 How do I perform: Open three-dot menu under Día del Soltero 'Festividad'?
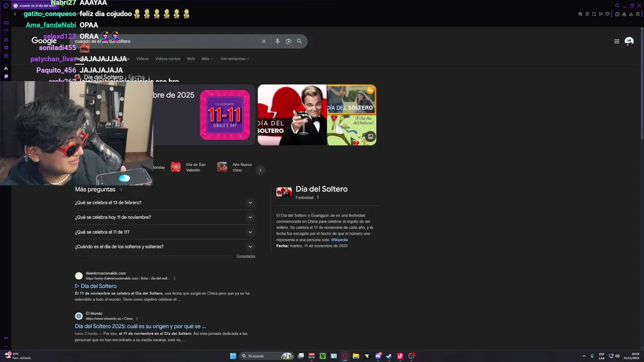point(317,198)
